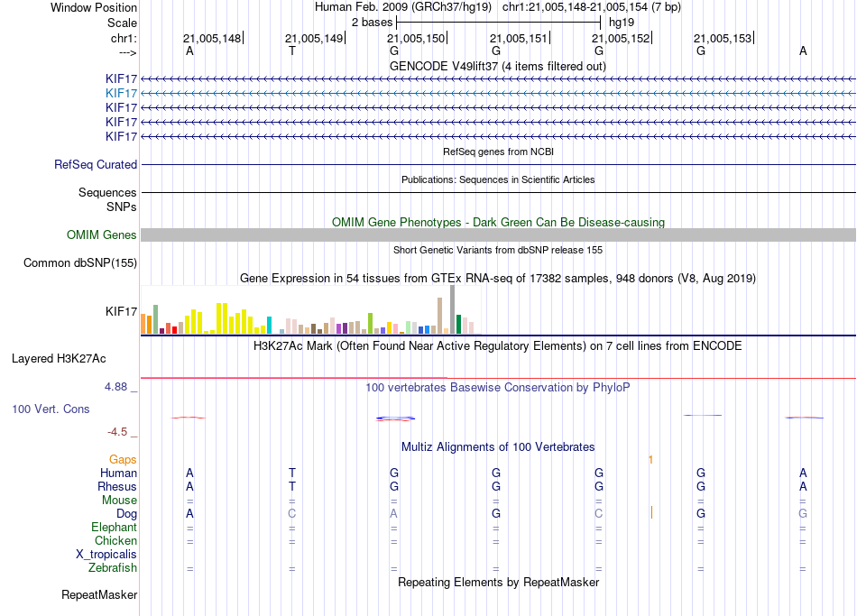Select the Sequences track label
The height and width of the screenshot is (616, 857).
107,192
